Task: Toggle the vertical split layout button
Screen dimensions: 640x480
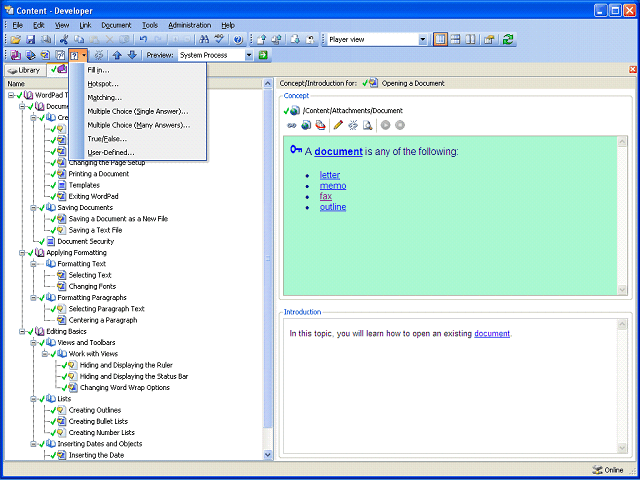Action: (x=470, y=40)
